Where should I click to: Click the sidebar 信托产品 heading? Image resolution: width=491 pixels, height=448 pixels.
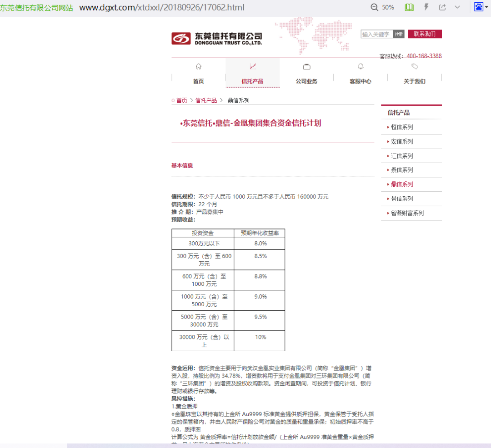point(399,113)
